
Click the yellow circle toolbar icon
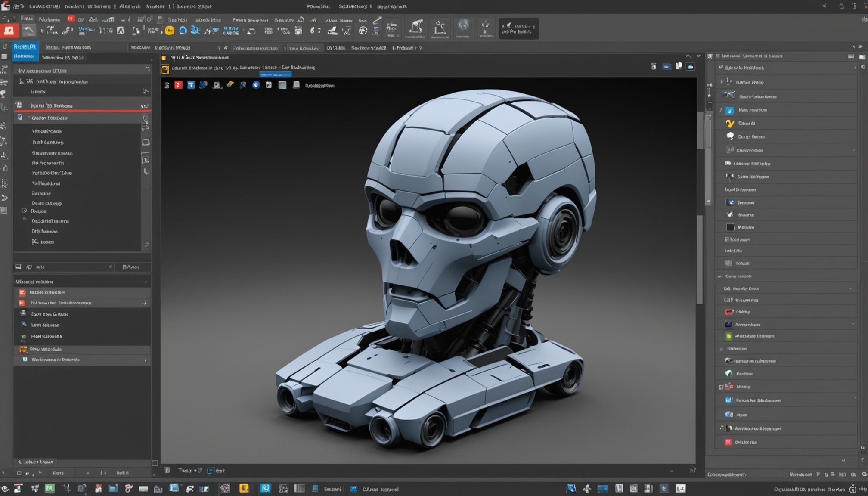170,31
